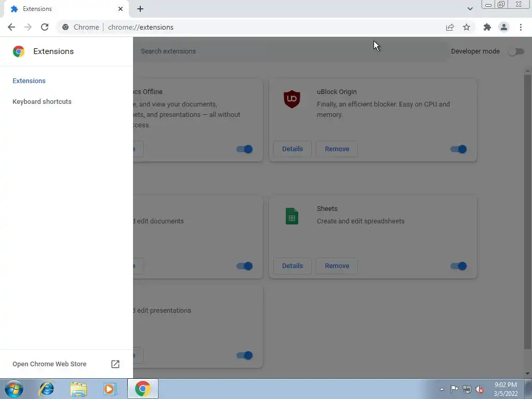Expand the tab search chevron

(x=470, y=9)
